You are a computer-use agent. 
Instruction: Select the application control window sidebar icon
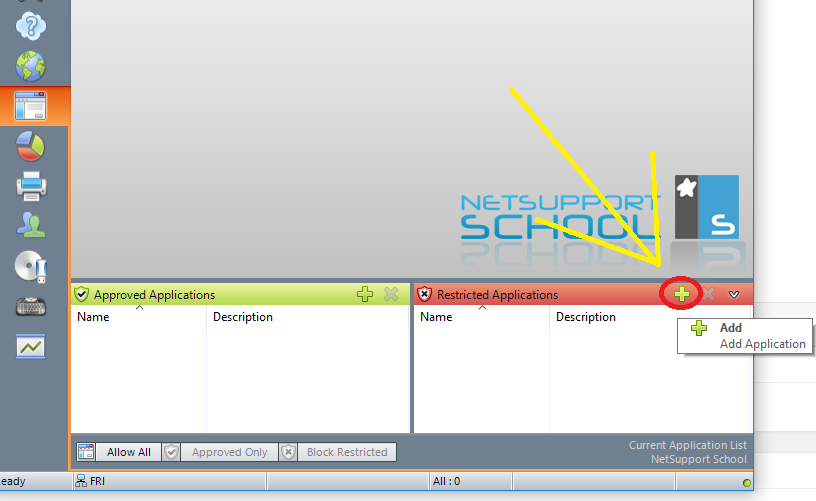click(31, 106)
